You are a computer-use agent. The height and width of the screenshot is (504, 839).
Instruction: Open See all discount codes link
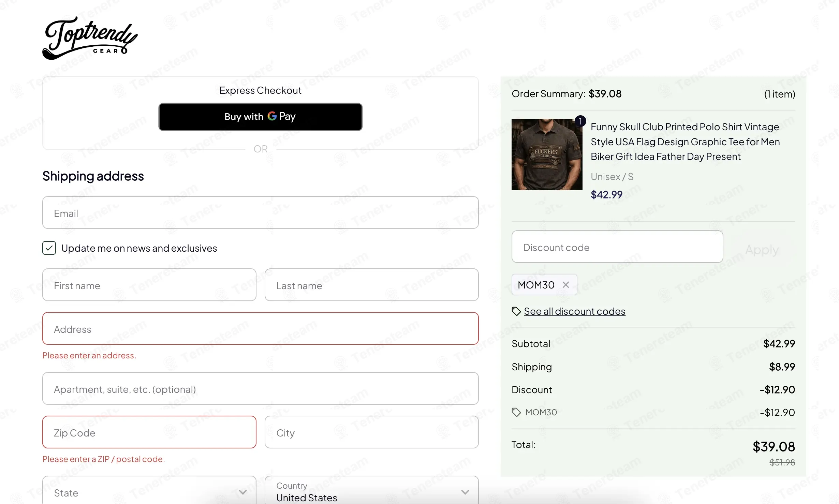click(x=575, y=311)
